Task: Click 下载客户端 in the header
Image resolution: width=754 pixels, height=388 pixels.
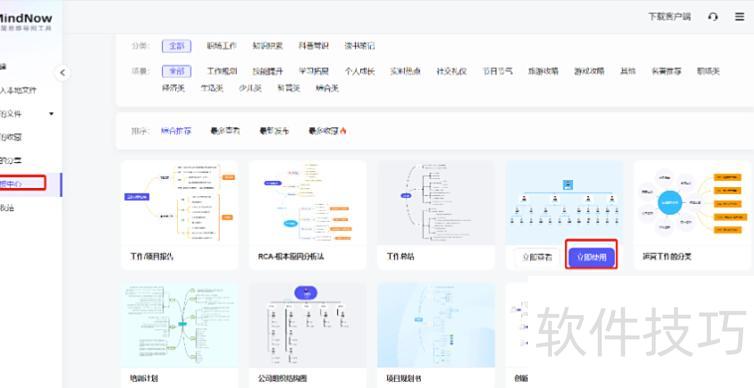Action: (x=669, y=17)
